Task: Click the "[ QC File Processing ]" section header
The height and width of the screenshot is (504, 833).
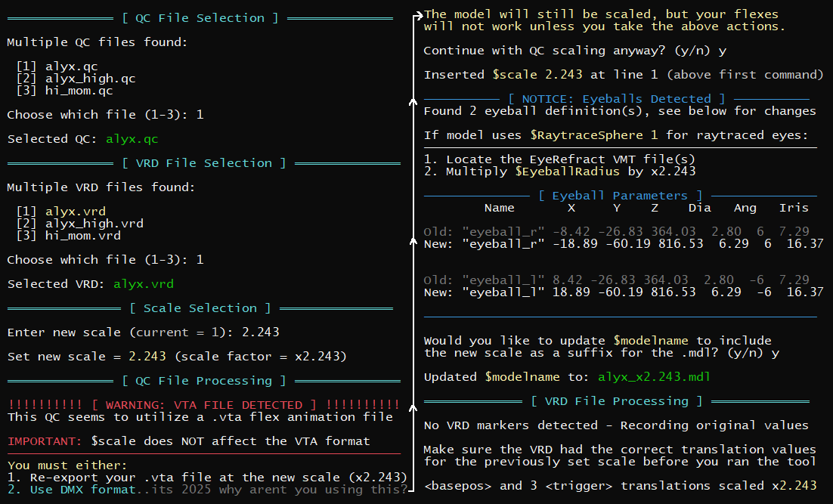Action: coord(204,381)
